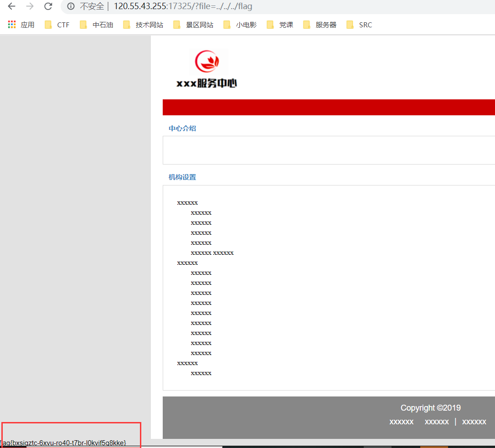
Task: Select the 中心介绍 section heading
Action: (x=182, y=128)
